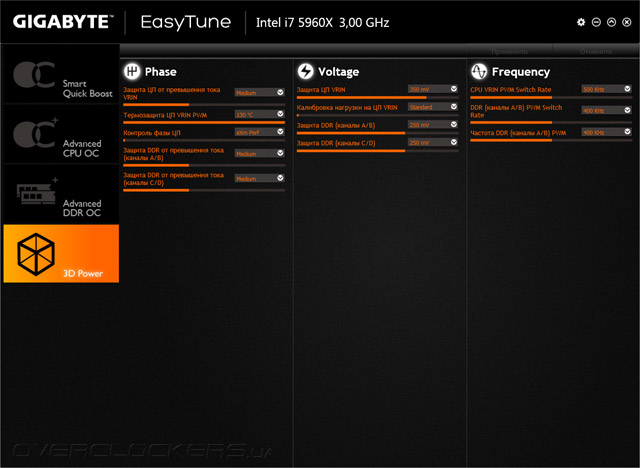
Task: Adjust slider for DDR overcurrent protection каналы A/B
Action: tap(204, 165)
